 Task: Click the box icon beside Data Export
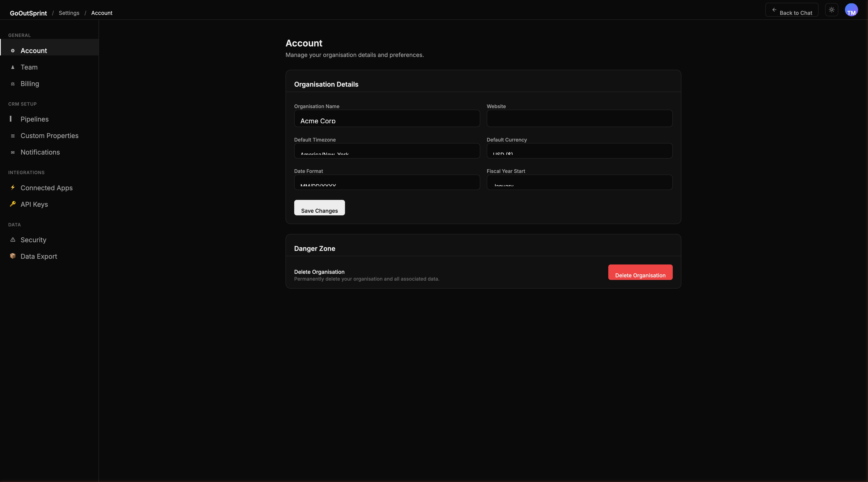tap(13, 256)
